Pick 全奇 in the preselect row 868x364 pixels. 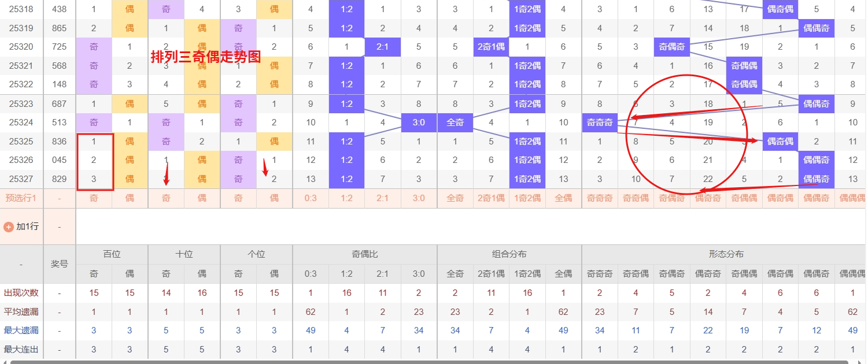coord(455,198)
